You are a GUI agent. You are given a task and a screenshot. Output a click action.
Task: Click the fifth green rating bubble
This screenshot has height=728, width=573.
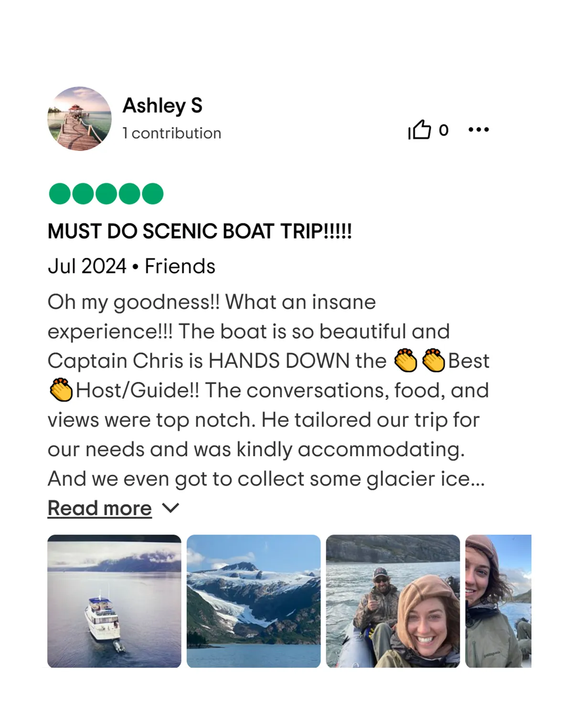[152, 193]
